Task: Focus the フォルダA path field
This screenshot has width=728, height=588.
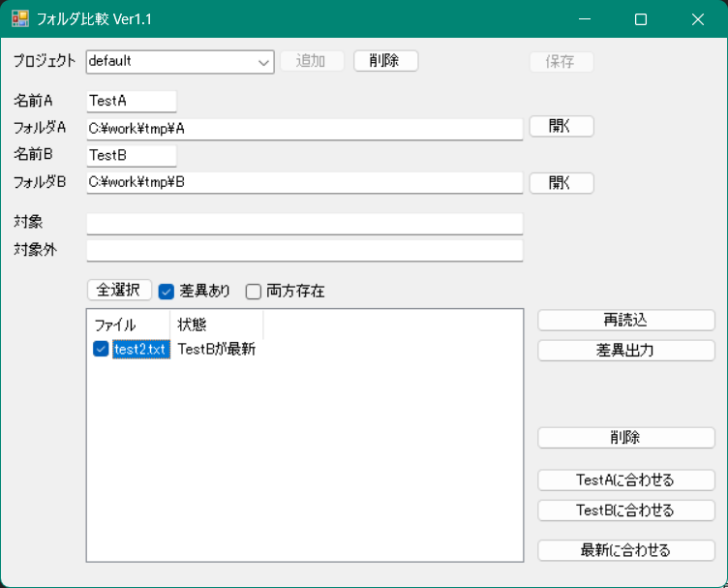Action: (304, 128)
